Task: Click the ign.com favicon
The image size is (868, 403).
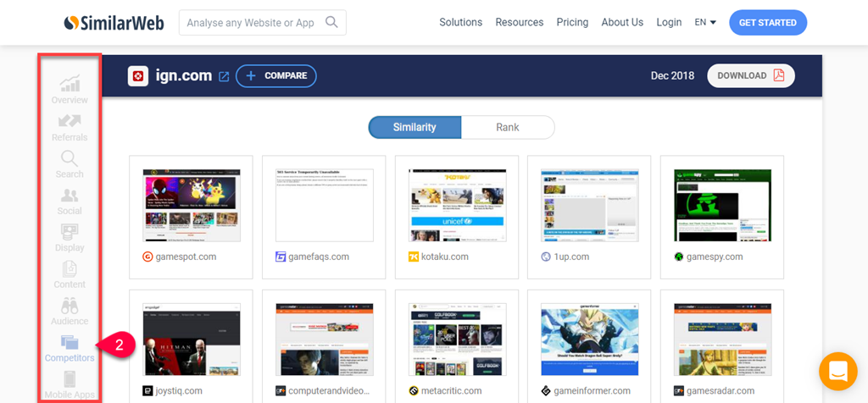Action: [x=137, y=75]
